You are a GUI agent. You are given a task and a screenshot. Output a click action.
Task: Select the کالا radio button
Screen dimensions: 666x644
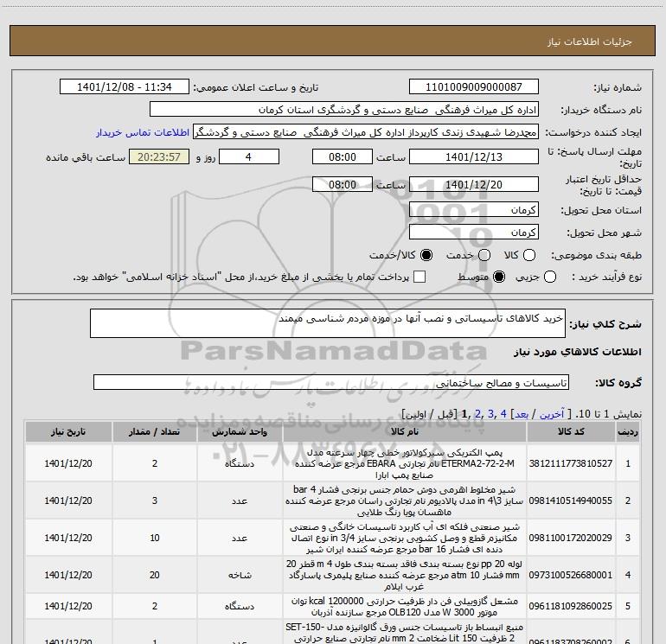click(x=529, y=255)
